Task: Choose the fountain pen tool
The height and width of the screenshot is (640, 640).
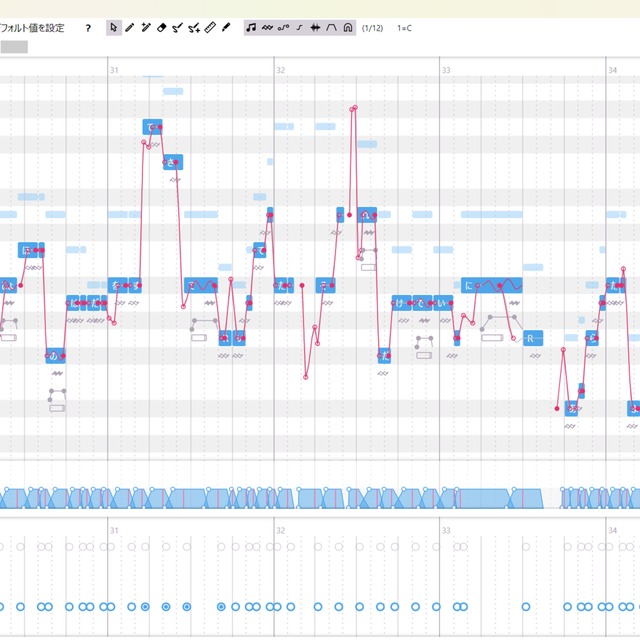Action: (226, 28)
